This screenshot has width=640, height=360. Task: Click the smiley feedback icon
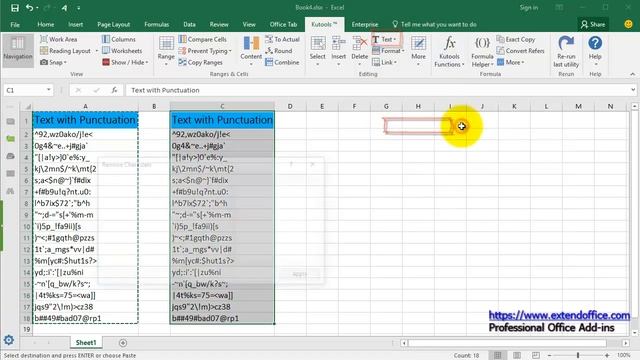[x=629, y=24]
